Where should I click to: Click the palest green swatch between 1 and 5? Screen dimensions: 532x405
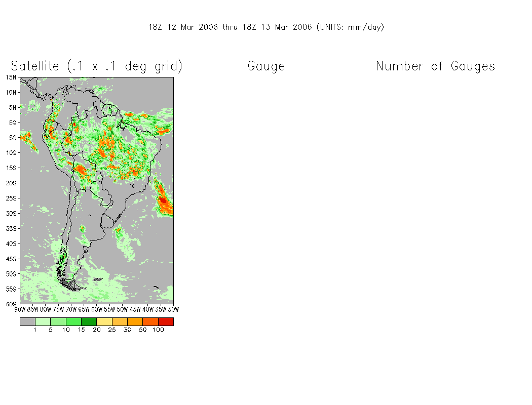click(43, 321)
